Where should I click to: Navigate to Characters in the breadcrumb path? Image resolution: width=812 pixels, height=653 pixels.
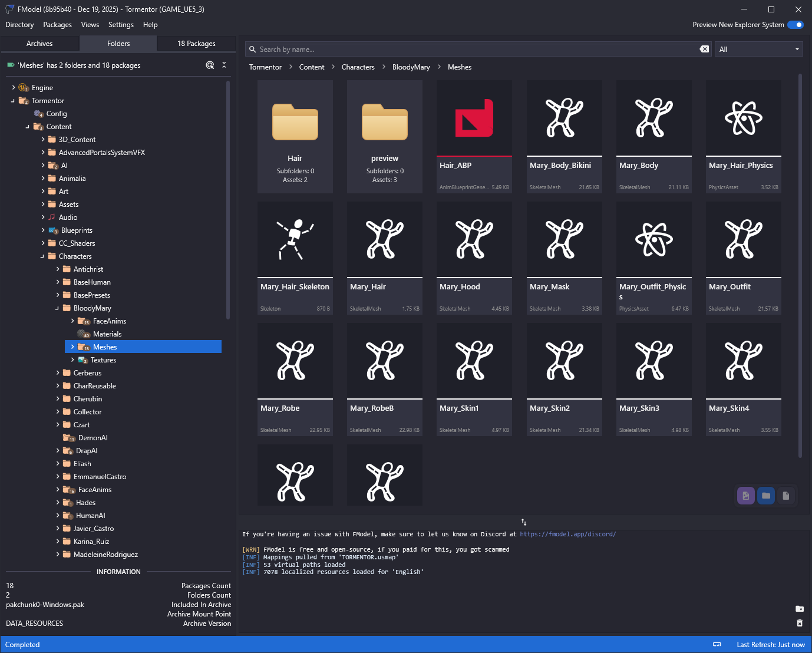[358, 67]
